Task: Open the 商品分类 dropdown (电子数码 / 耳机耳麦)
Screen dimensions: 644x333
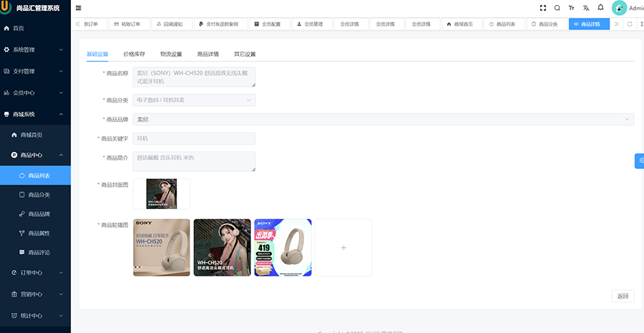Action: click(x=194, y=100)
